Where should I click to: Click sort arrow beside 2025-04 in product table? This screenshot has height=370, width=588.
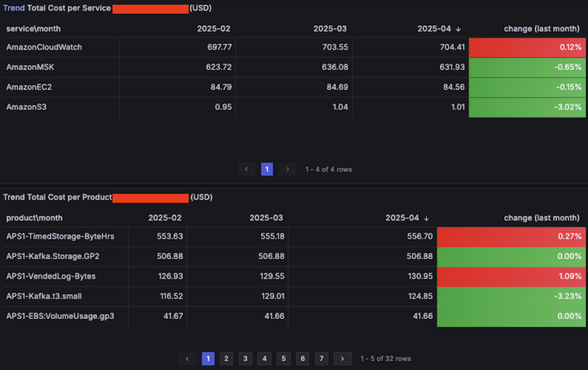tap(427, 219)
